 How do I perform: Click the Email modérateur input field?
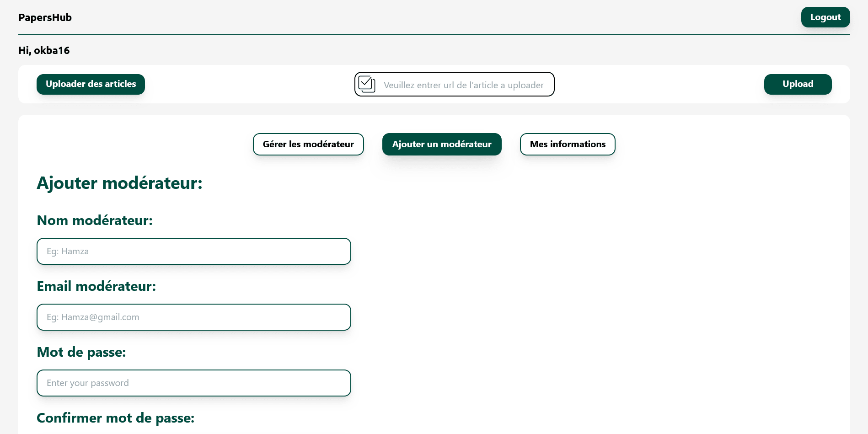click(194, 317)
